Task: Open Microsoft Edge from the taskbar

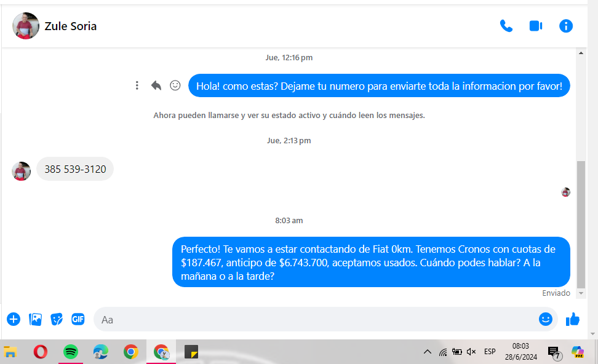Action: (101, 352)
